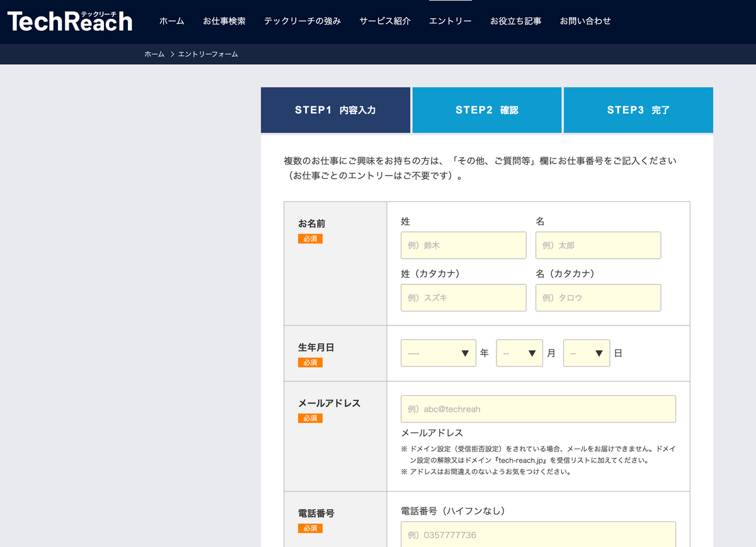
Task: Focus the 名 input with 太郎 placeholder
Action: click(598, 245)
